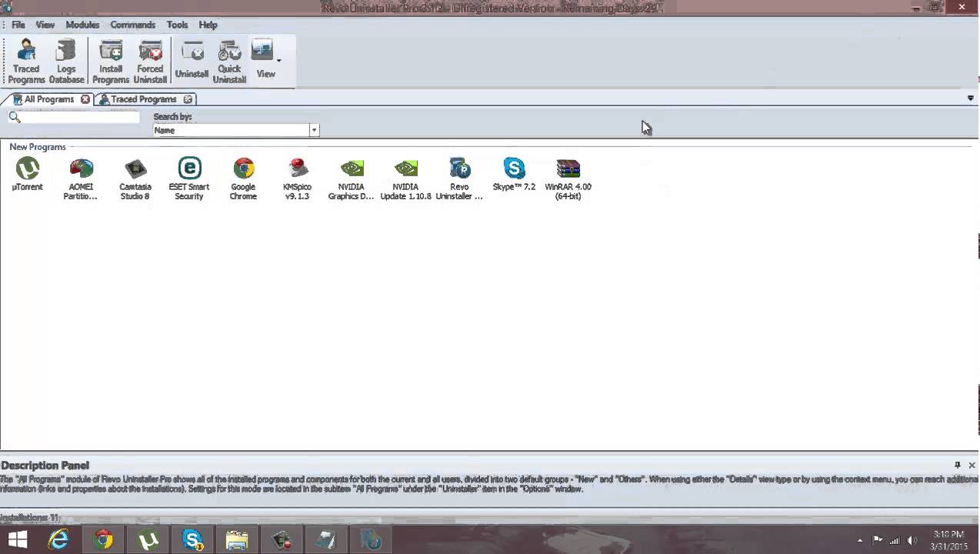
Task: Open the Modules menu
Action: (82, 25)
